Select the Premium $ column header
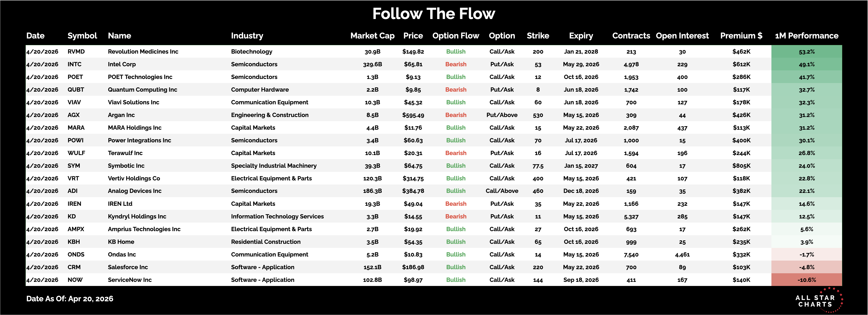 pos(741,36)
